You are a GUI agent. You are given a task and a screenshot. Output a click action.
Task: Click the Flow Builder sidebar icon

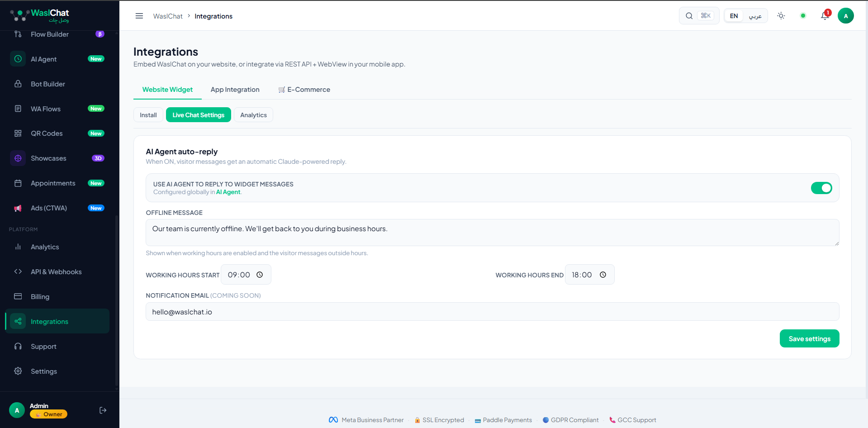tap(18, 34)
